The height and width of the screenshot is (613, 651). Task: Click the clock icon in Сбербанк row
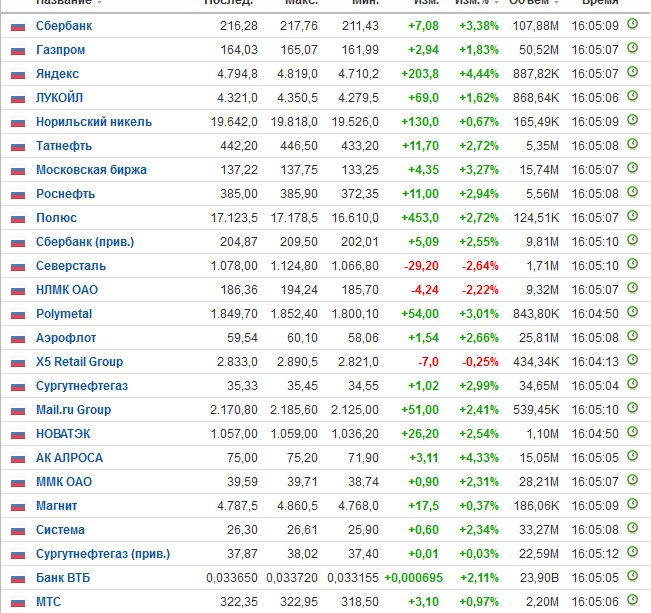(x=632, y=24)
